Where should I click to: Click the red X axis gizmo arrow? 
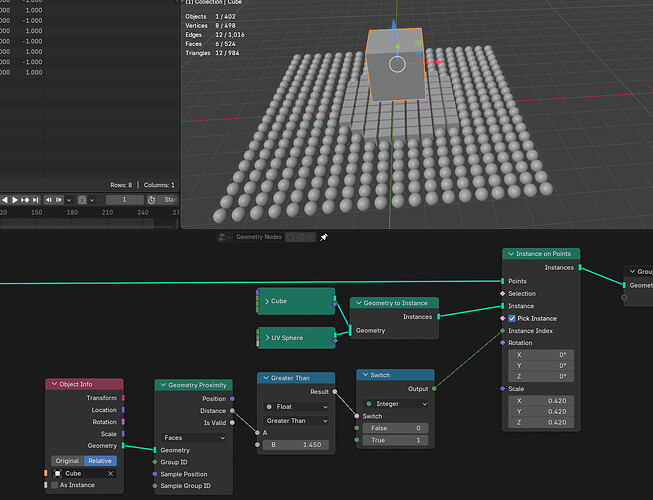tap(440, 62)
